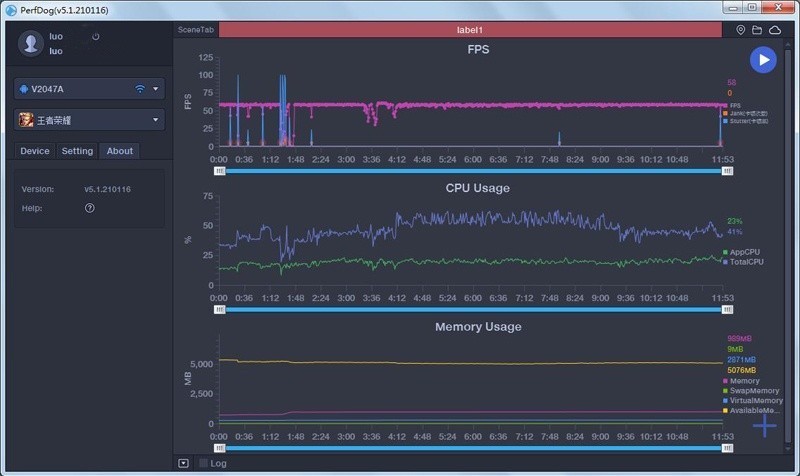
Task: Toggle the SwapMemory legend series
Action: [754, 391]
